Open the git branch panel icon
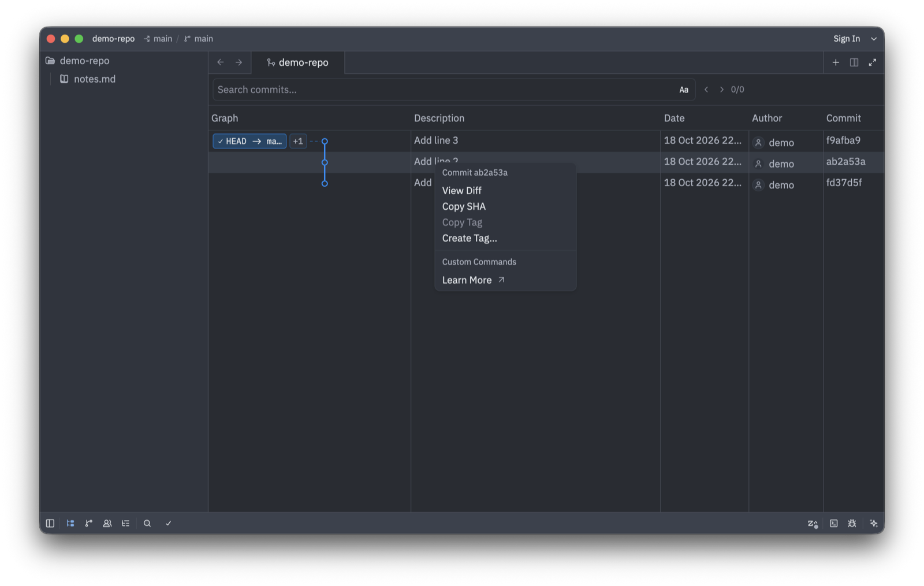The width and height of the screenshot is (924, 586). click(89, 523)
